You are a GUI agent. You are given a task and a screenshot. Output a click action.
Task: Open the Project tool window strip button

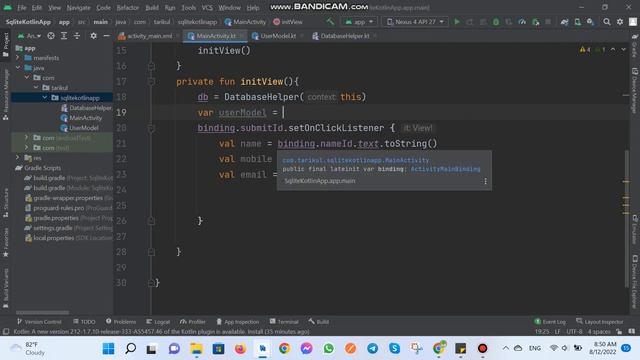click(x=6, y=44)
